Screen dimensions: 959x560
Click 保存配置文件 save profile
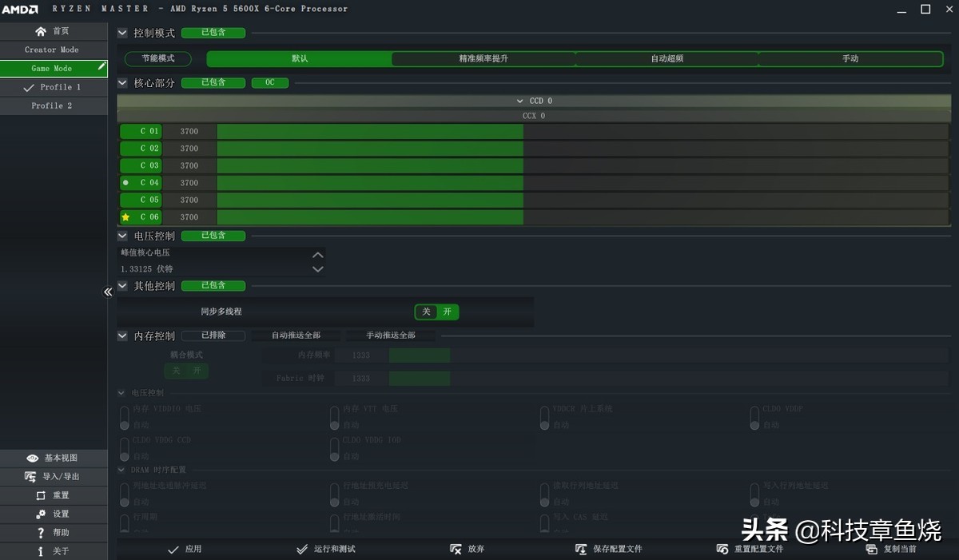pyautogui.click(x=609, y=549)
